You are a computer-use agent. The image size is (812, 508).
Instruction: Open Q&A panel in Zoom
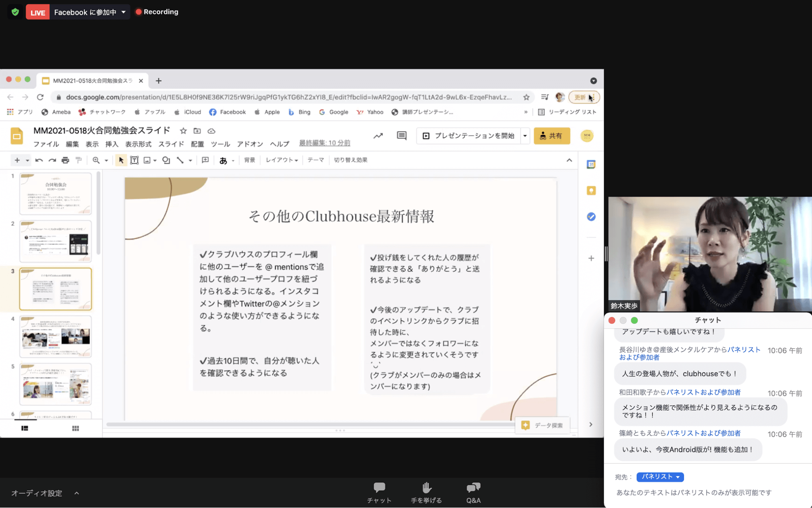click(473, 493)
